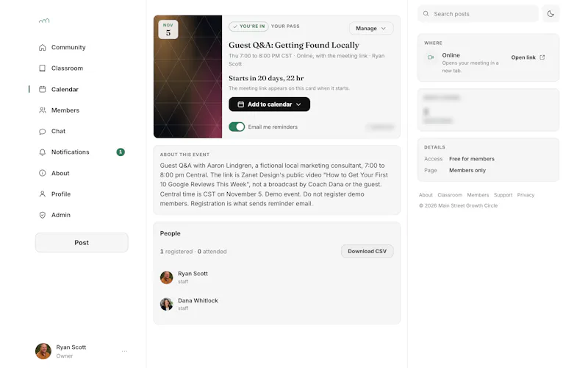
Task: Click Dana Whitlock's avatar in People list
Action: pyautogui.click(x=167, y=304)
